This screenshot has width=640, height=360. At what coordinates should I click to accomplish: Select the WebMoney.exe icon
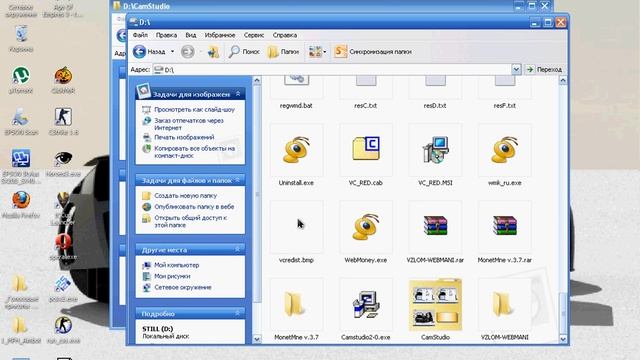[x=366, y=227]
